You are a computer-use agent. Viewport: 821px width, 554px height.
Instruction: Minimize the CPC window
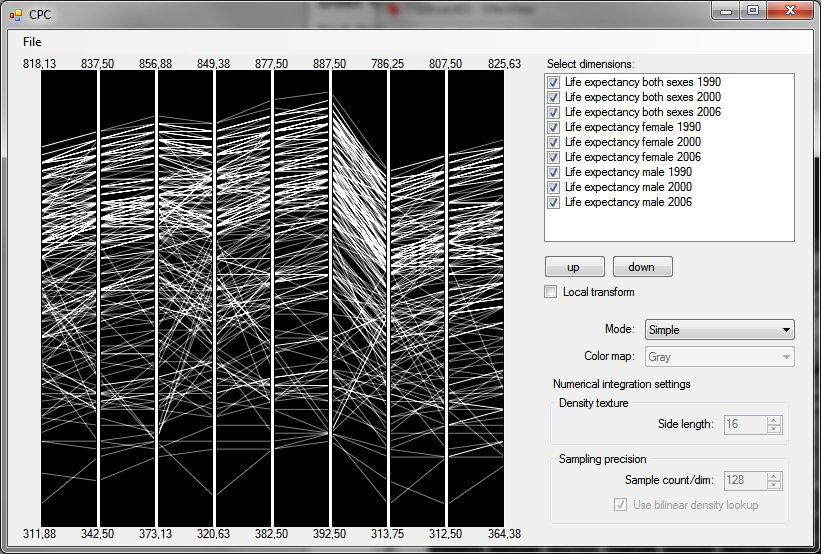pyautogui.click(x=726, y=10)
